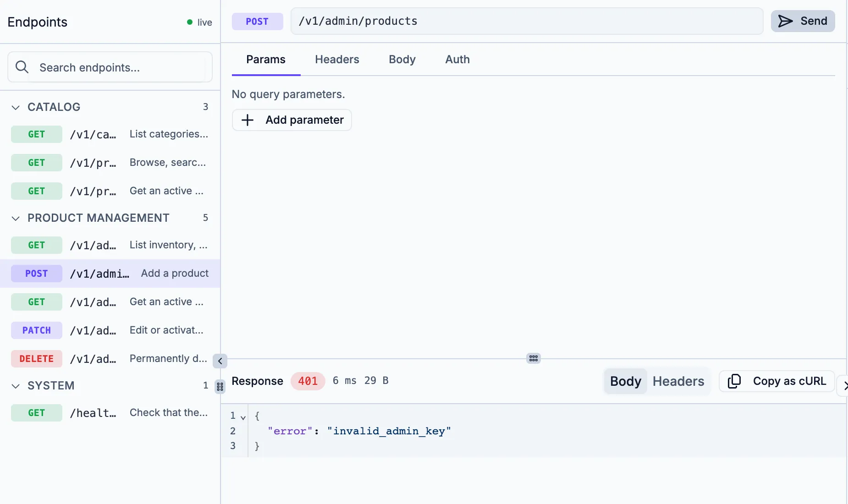
Task: Click the 6 ms response time
Action: pyautogui.click(x=345, y=381)
